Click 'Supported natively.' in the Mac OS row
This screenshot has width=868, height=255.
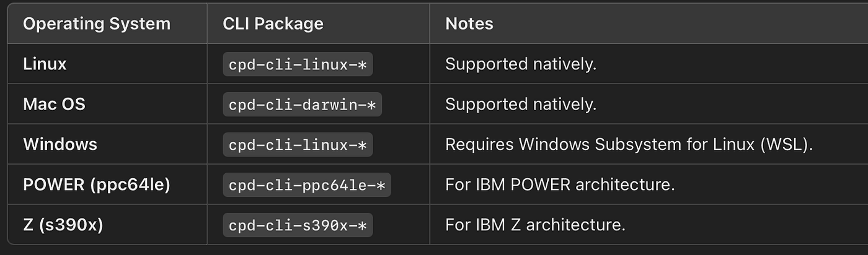pyautogui.click(x=521, y=104)
